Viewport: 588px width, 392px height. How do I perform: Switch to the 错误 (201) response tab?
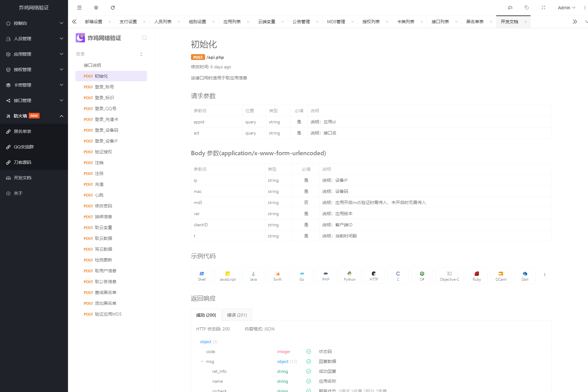237,315
